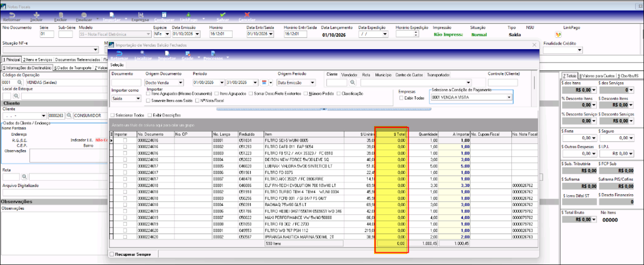The image size is (644, 265).
Task: Enable Somente Itens com Saldo
Action: (148, 100)
